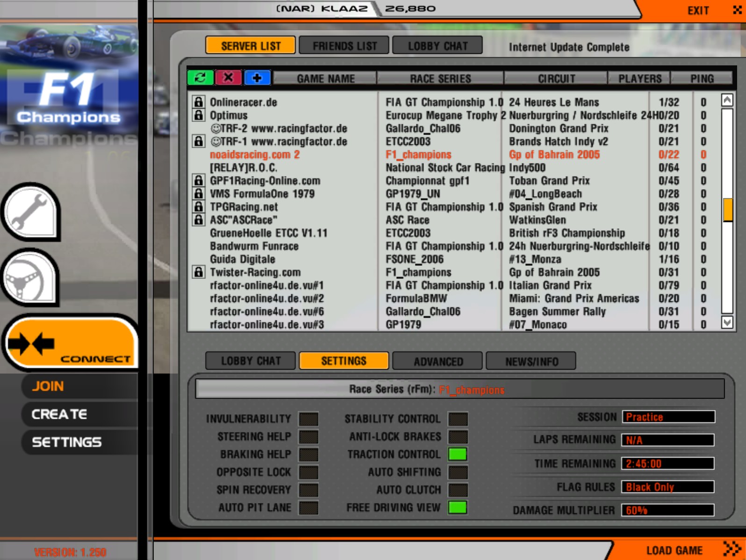Click the padlock icon beside Onlineracer.de
746x560 pixels.
click(x=199, y=102)
